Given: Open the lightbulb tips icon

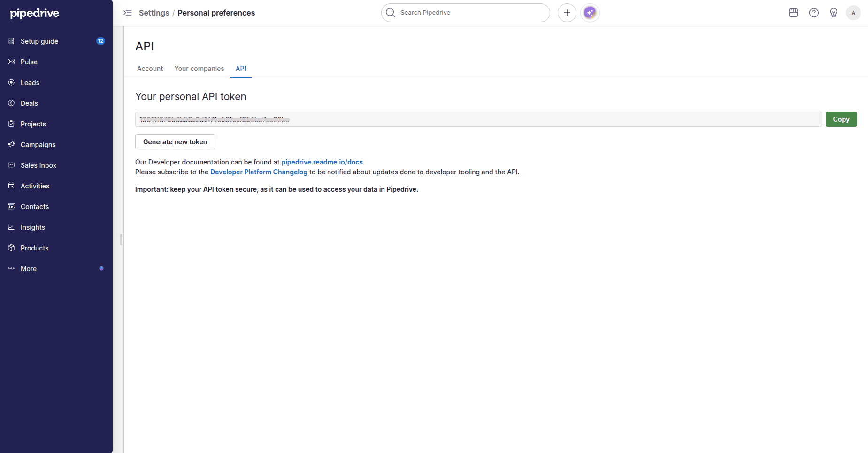Looking at the screenshot, I should pyautogui.click(x=834, y=13).
